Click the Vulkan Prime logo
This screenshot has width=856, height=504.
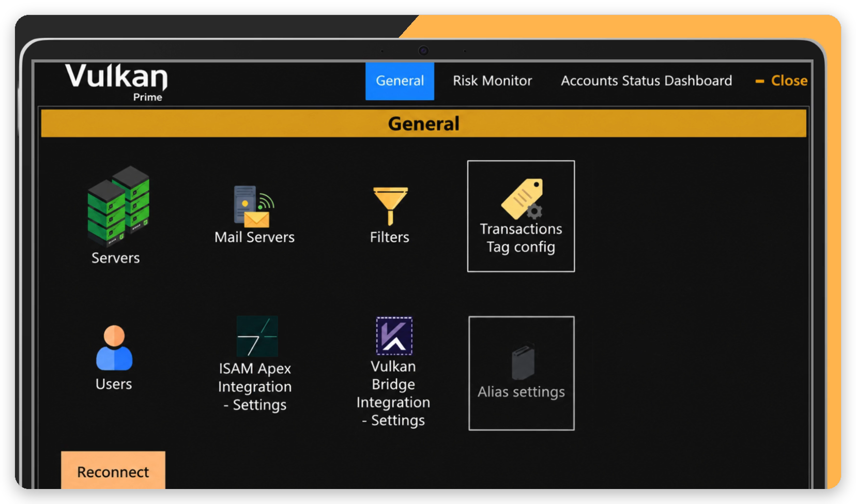117,82
